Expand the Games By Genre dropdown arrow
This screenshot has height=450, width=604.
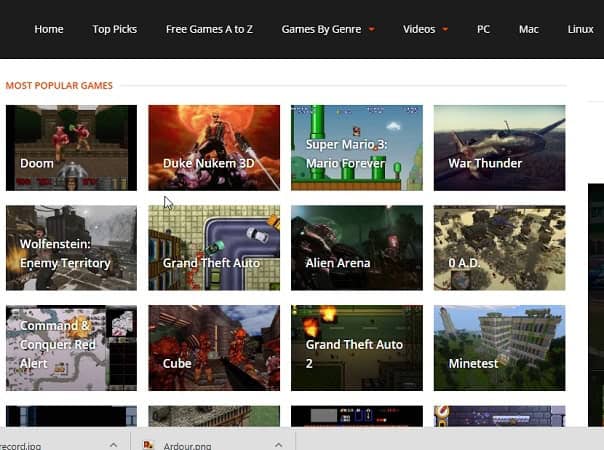pyautogui.click(x=372, y=29)
